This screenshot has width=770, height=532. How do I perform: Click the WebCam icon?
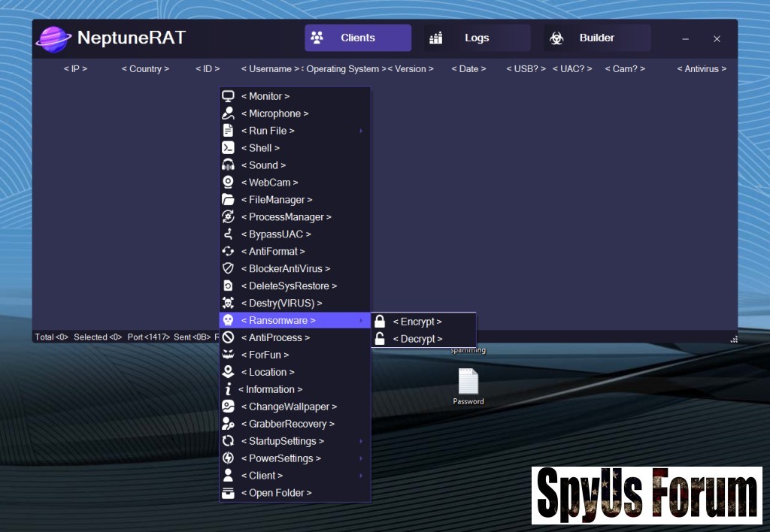pyautogui.click(x=228, y=183)
